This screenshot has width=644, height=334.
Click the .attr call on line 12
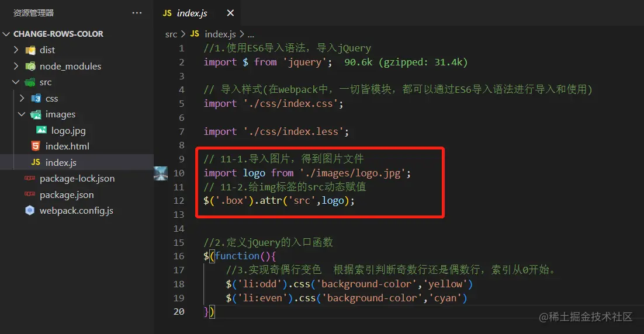point(269,201)
